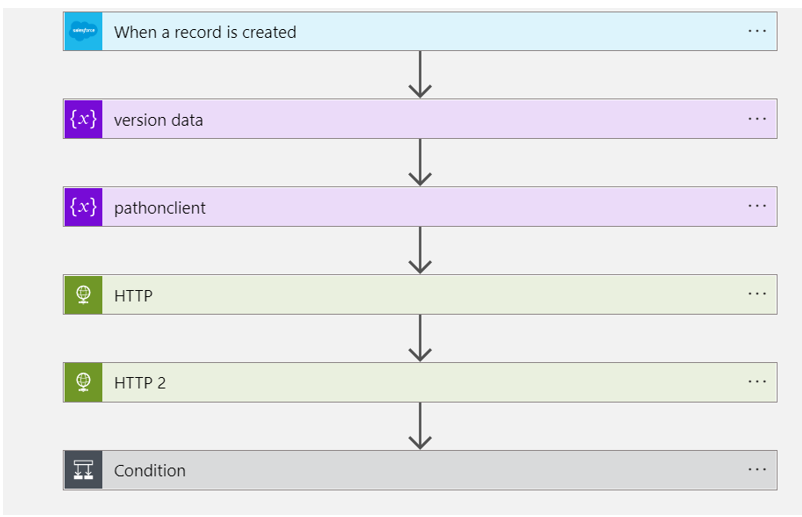Open the HTTP 2 step ellipsis menu
This screenshot has width=802, height=517.
coord(757,381)
